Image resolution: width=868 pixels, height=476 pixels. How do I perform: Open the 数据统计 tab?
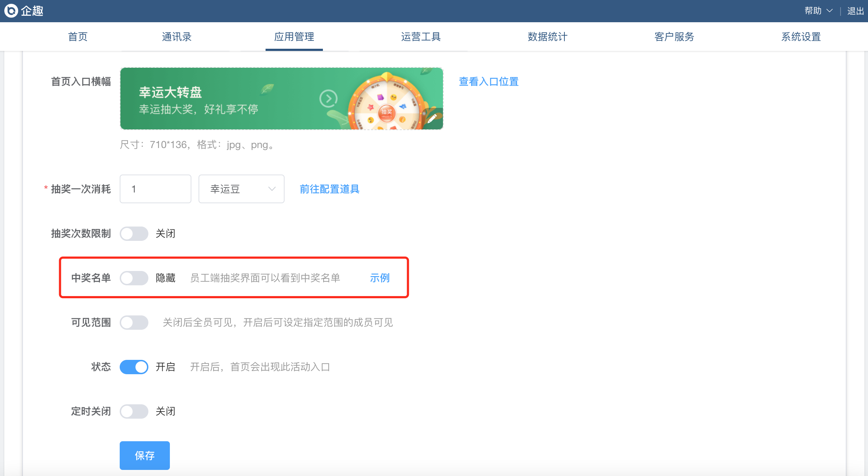(547, 37)
